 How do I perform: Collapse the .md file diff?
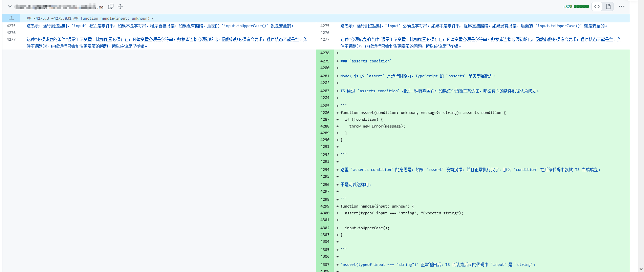[10, 6]
